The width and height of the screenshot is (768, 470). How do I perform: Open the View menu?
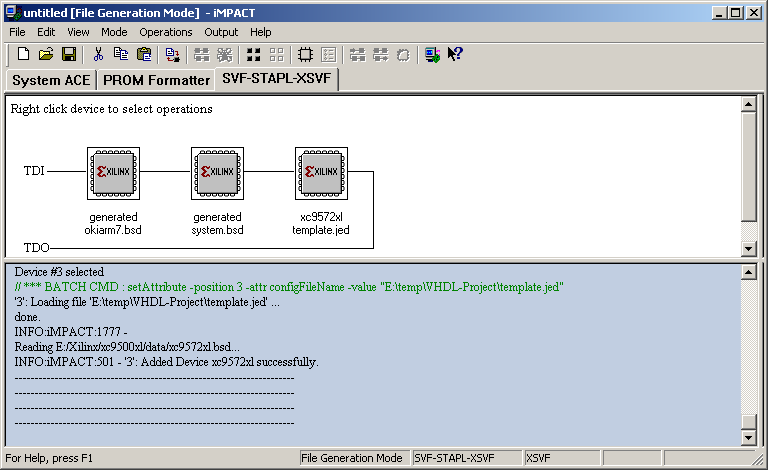(78, 32)
